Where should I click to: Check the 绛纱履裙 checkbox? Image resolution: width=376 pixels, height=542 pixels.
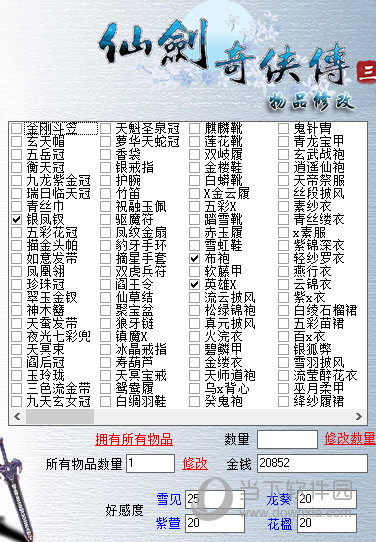point(283,401)
